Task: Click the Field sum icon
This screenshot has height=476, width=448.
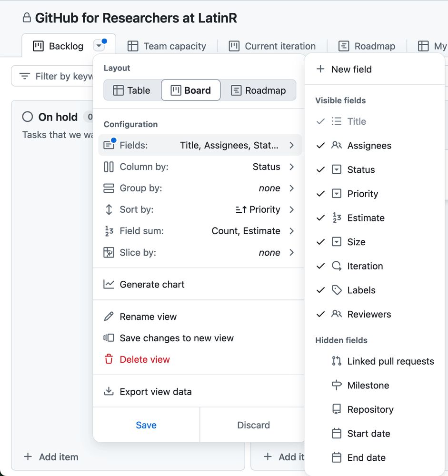Action: tap(108, 231)
